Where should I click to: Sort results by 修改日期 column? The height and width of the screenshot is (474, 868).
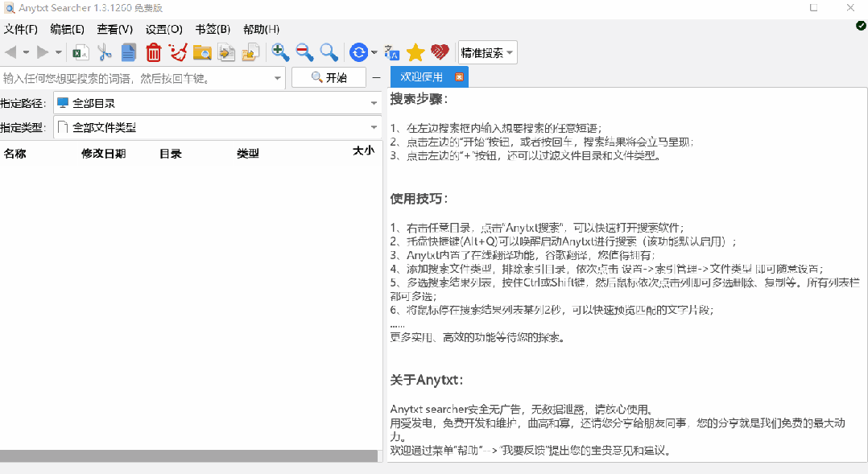104,154
